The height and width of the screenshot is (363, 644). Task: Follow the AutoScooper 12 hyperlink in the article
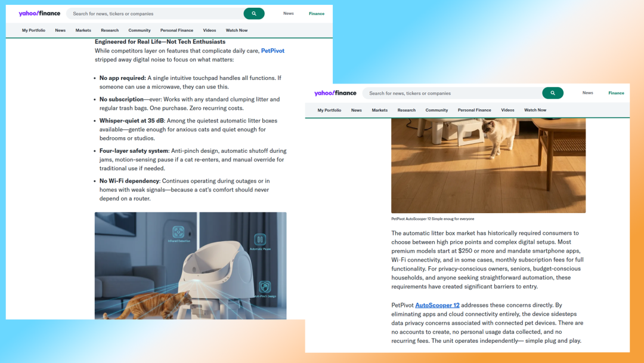pos(437,305)
